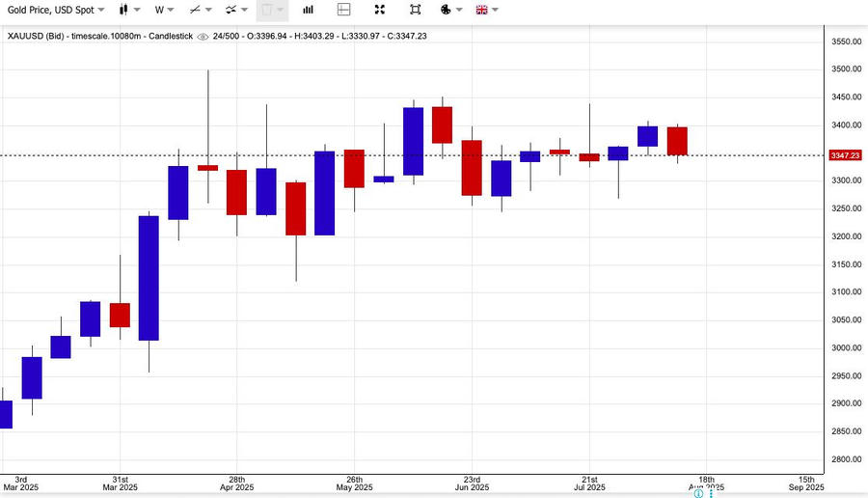Open the color theme palette menu
This screenshot has height=498, width=868.
[x=450, y=10]
